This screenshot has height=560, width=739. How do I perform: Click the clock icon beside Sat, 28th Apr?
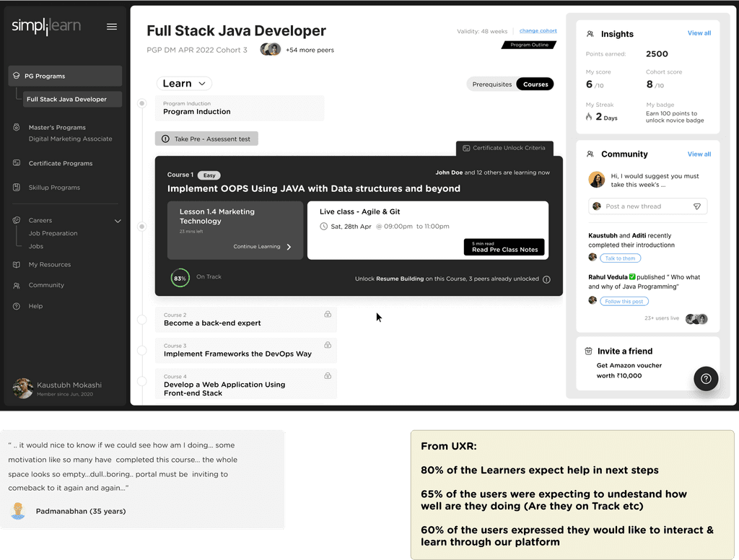coord(324,227)
